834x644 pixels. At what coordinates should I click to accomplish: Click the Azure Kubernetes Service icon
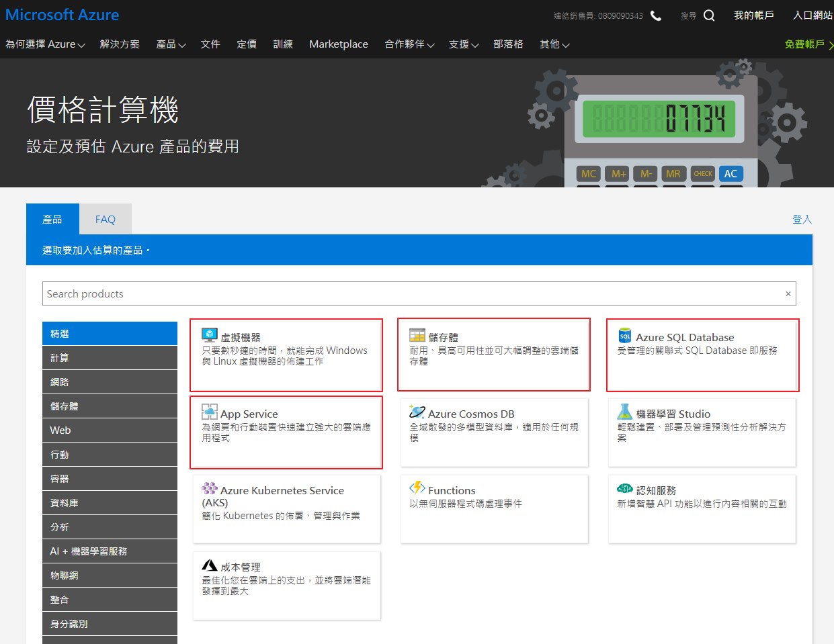(210, 488)
